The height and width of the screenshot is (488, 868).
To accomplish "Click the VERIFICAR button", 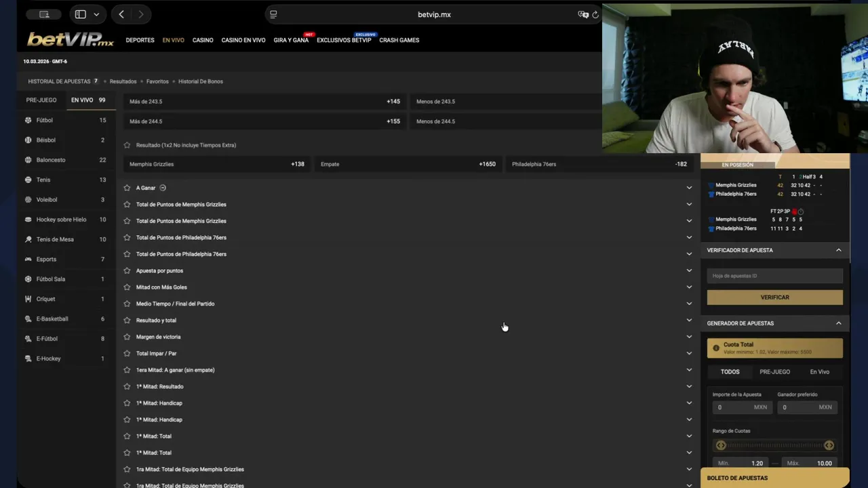I will (775, 298).
